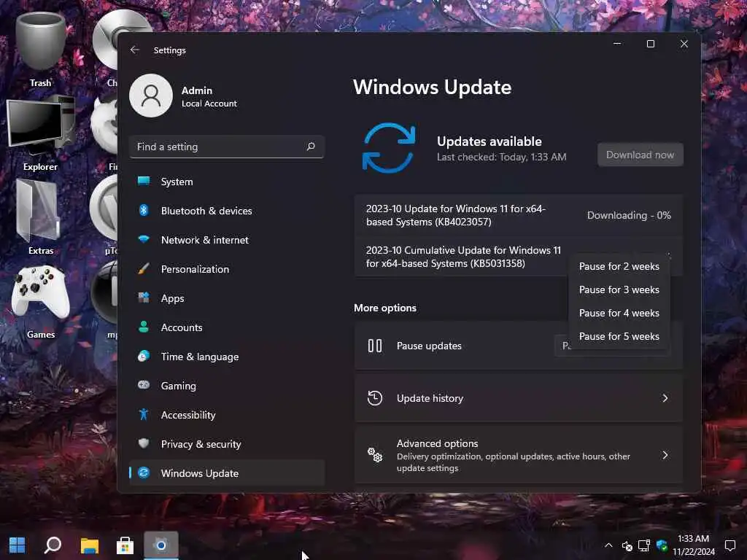
Task: Select Windows Update in sidebar
Action: point(227,473)
